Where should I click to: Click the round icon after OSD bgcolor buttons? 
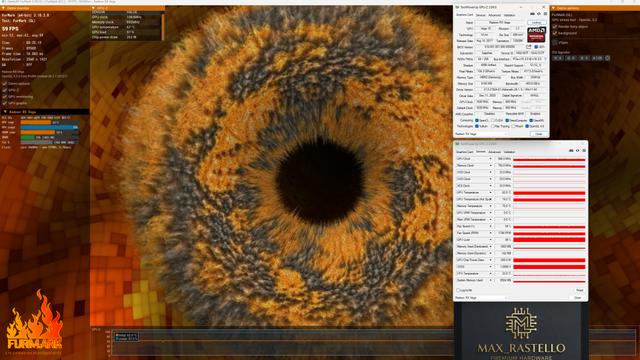pyautogui.click(x=607, y=58)
